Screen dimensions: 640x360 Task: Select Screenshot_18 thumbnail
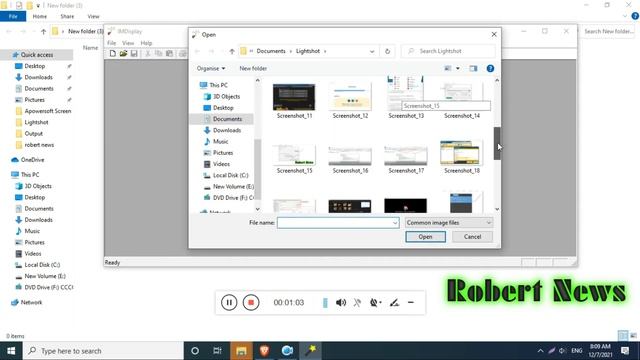462,153
